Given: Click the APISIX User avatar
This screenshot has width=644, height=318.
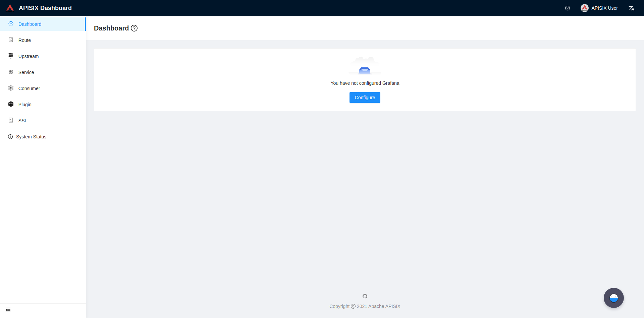Looking at the screenshot, I should click(x=585, y=8).
